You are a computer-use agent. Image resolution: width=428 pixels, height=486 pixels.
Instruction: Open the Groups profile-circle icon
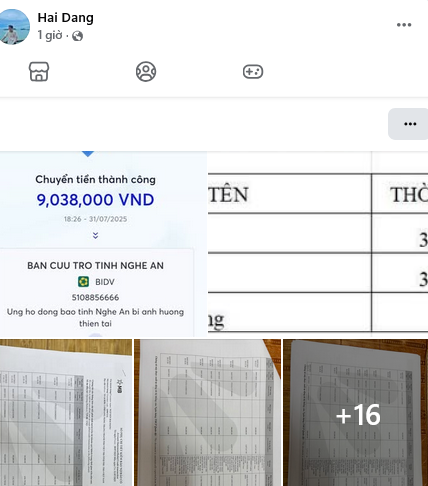click(146, 72)
